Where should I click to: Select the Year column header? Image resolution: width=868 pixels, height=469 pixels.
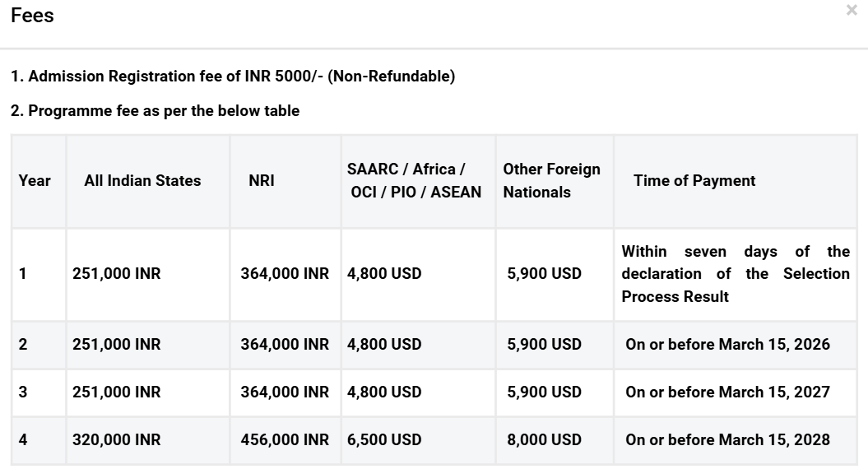tap(35, 181)
